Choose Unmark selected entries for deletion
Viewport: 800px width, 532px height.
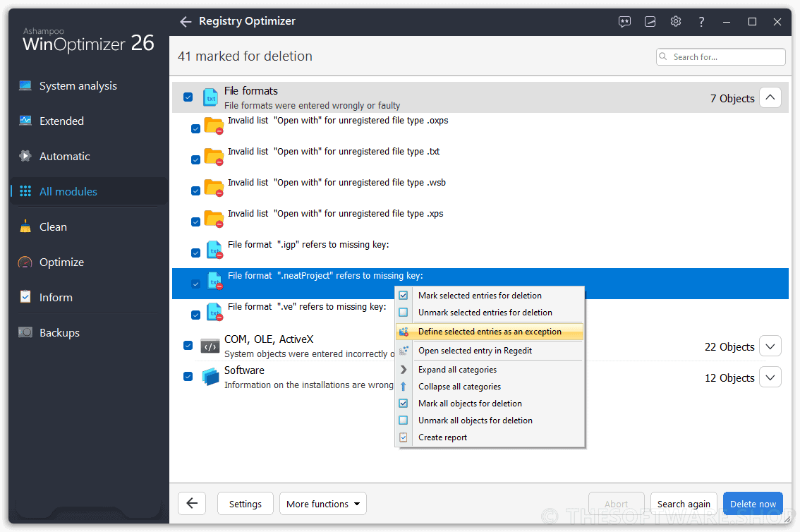coord(490,312)
